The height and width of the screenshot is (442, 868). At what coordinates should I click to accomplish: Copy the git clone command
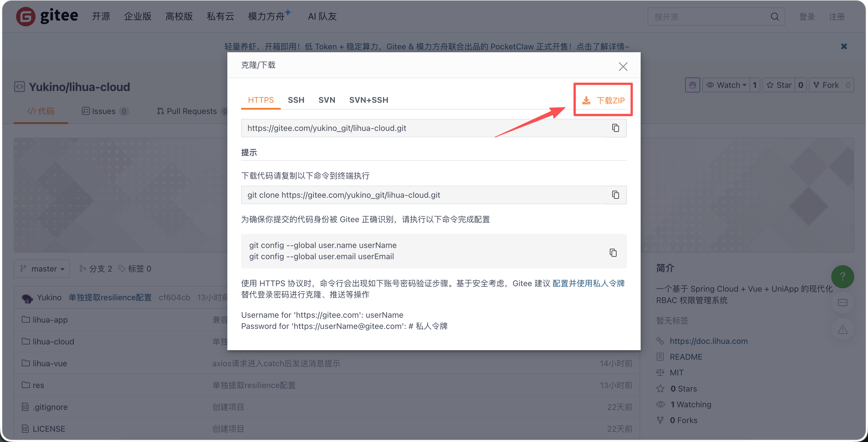[616, 195]
